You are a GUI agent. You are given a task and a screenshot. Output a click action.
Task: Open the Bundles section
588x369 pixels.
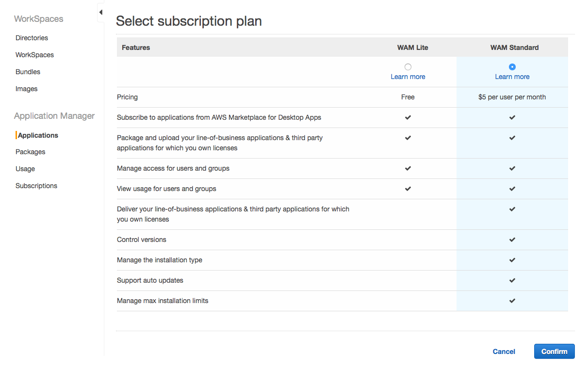pyautogui.click(x=28, y=71)
